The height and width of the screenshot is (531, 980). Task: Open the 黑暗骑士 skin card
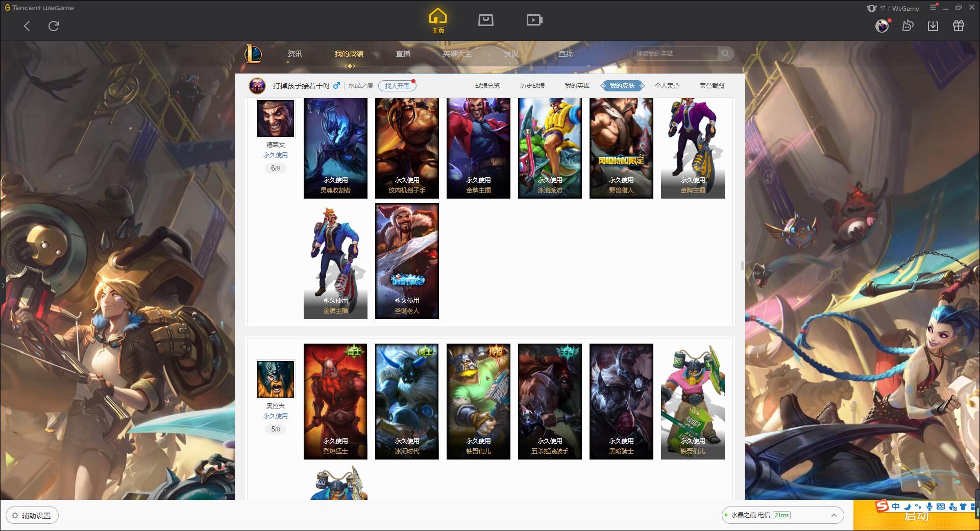click(x=621, y=401)
